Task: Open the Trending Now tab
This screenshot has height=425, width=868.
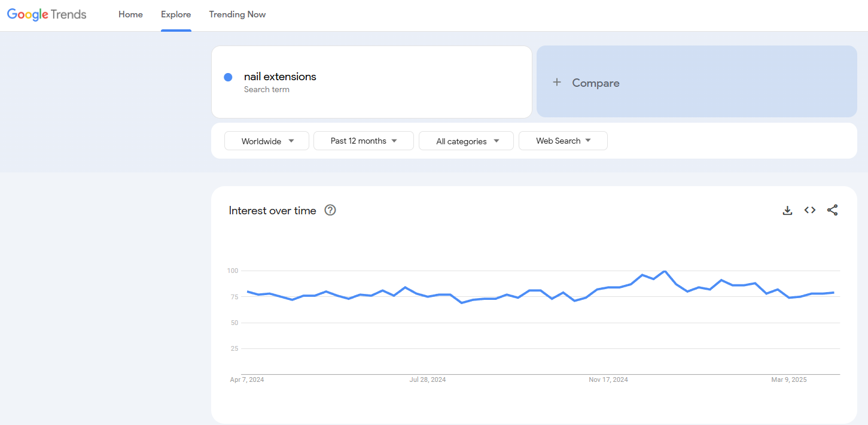Action: tap(237, 14)
